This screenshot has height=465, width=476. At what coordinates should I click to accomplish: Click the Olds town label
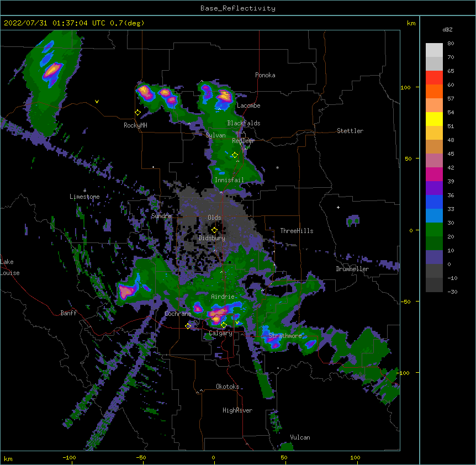pyautogui.click(x=214, y=218)
